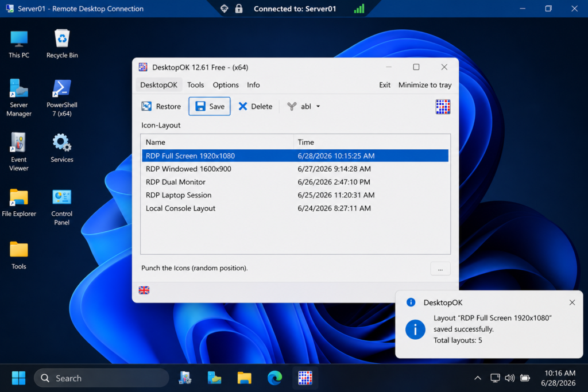Click time 6/24/2026 8:27:11 AM

[334, 208]
